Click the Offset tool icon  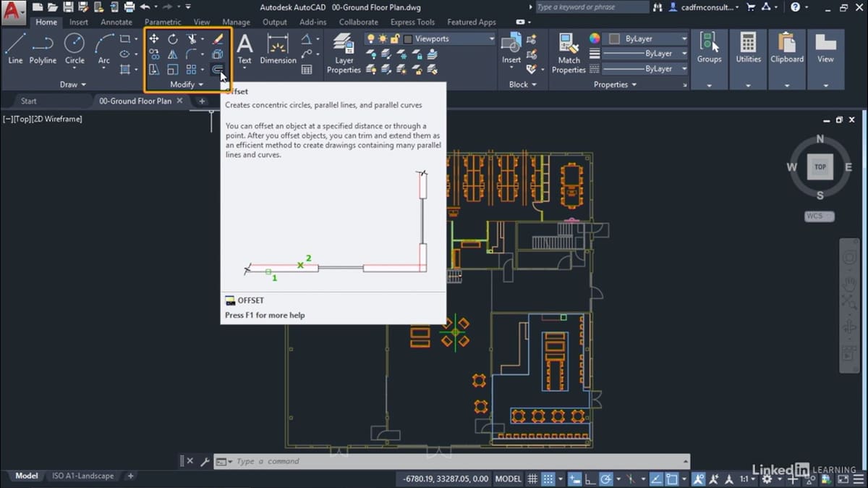pos(217,70)
